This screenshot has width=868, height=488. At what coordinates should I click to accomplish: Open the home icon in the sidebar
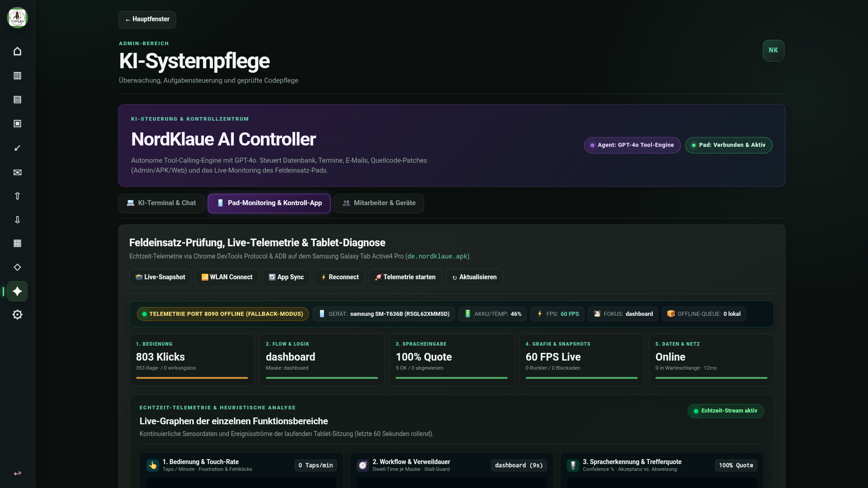(x=17, y=52)
